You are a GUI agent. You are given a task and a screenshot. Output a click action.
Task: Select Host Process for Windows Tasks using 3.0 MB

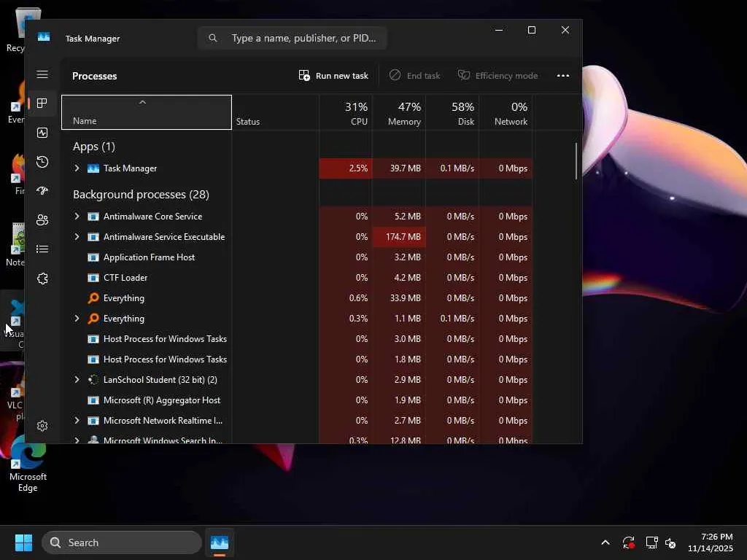tap(298, 339)
